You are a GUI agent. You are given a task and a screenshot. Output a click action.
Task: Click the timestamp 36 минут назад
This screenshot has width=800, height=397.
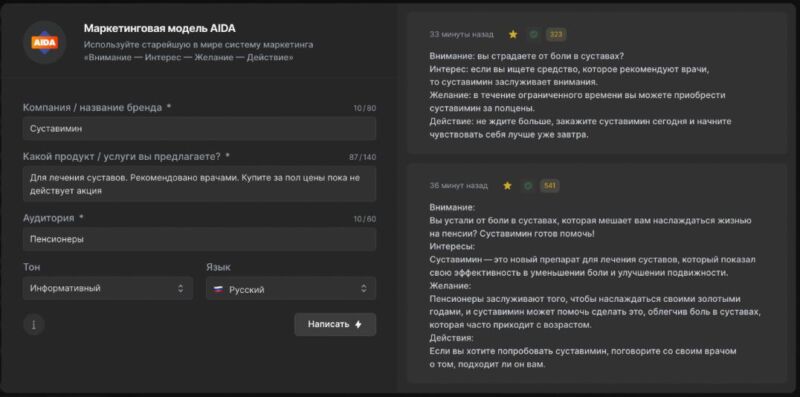(x=459, y=186)
